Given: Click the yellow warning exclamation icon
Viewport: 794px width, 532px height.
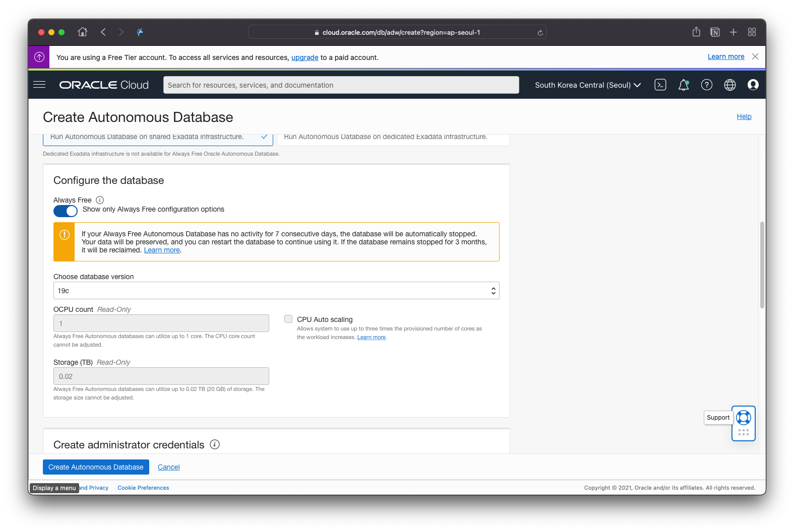Looking at the screenshot, I should pyautogui.click(x=65, y=235).
